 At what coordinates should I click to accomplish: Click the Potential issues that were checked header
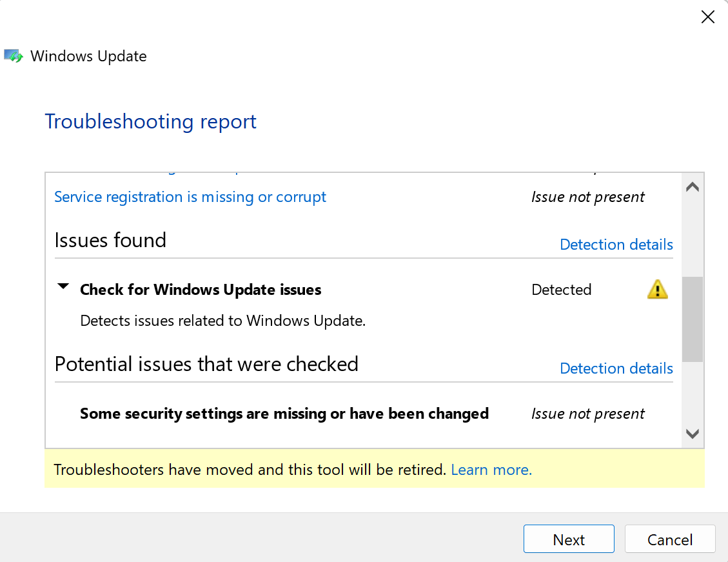(206, 364)
